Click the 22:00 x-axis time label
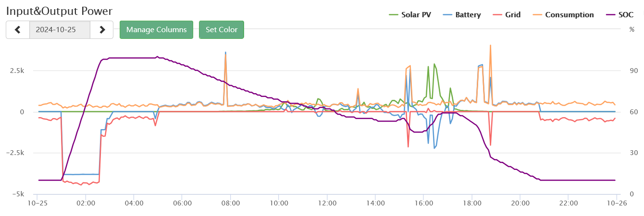 tap(569, 203)
